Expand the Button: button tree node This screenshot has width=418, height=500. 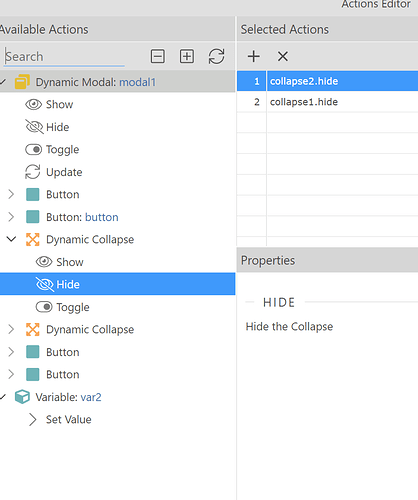[11, 217]
